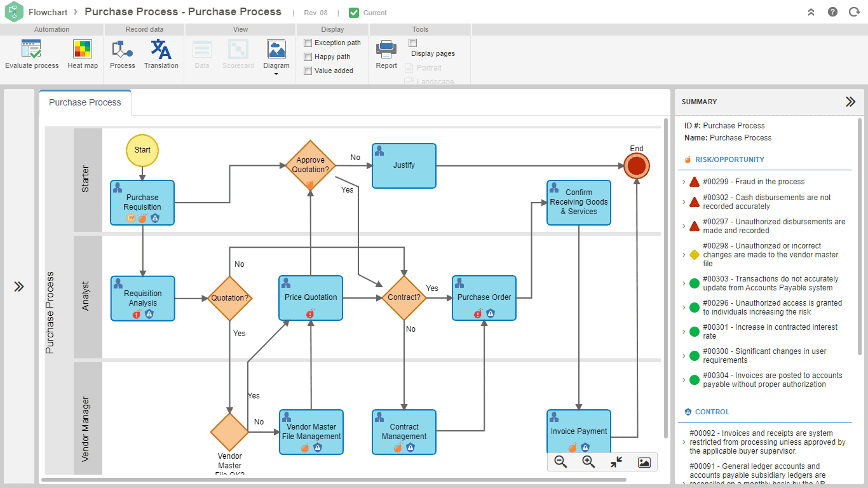The height and width of the screenshot is (488, 868).
Task: Click the export image icon near zoom controls
Action: click(644, 463)
